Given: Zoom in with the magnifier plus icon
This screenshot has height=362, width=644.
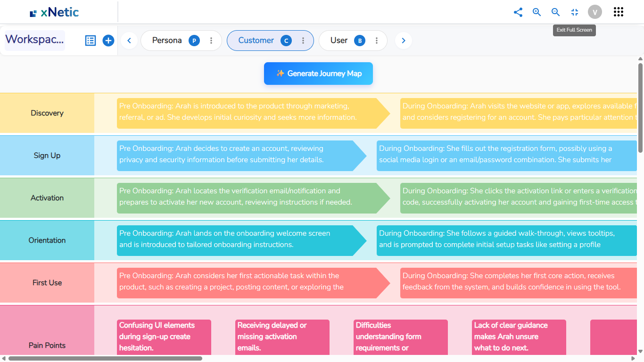Looking at the screenshot, I should coord(537,12).
